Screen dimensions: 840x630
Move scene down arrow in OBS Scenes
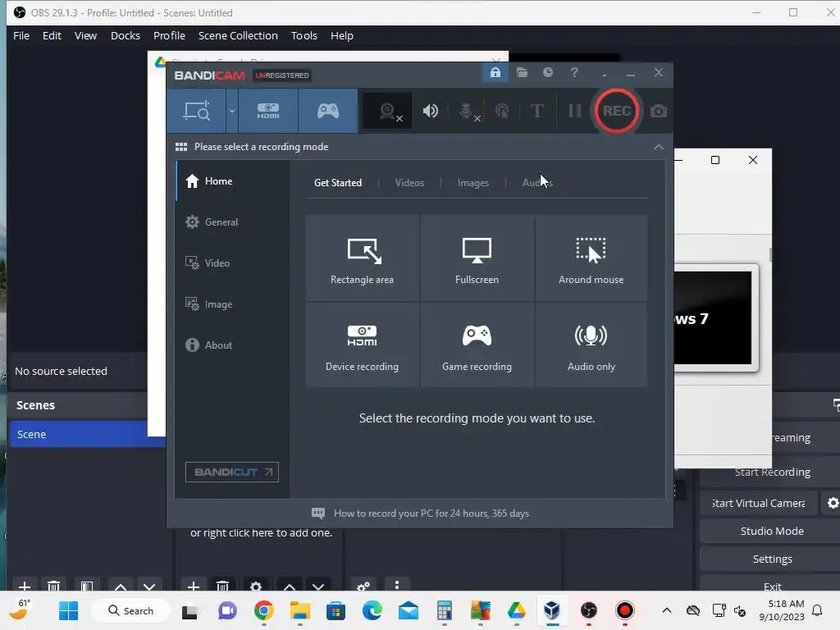tap(149, 587)
